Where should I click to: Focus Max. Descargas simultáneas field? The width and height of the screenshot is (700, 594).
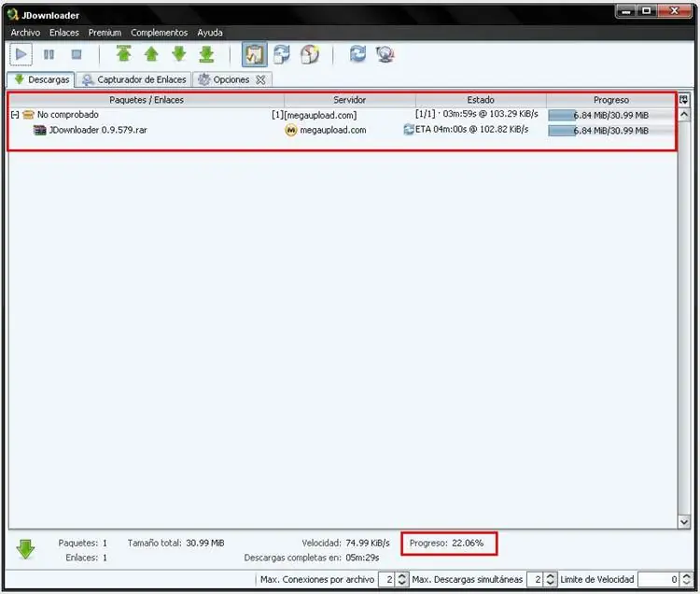pyautogui.click(x=535, y=579)
